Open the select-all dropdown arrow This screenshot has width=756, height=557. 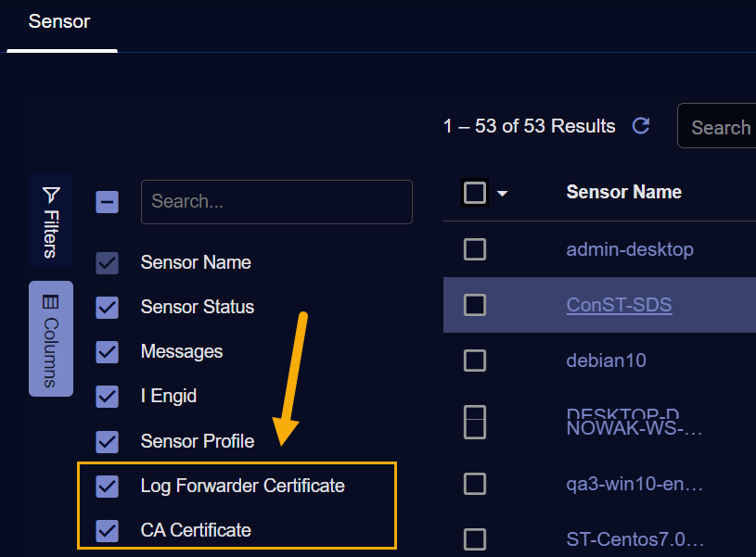click(x=503, y=194)
